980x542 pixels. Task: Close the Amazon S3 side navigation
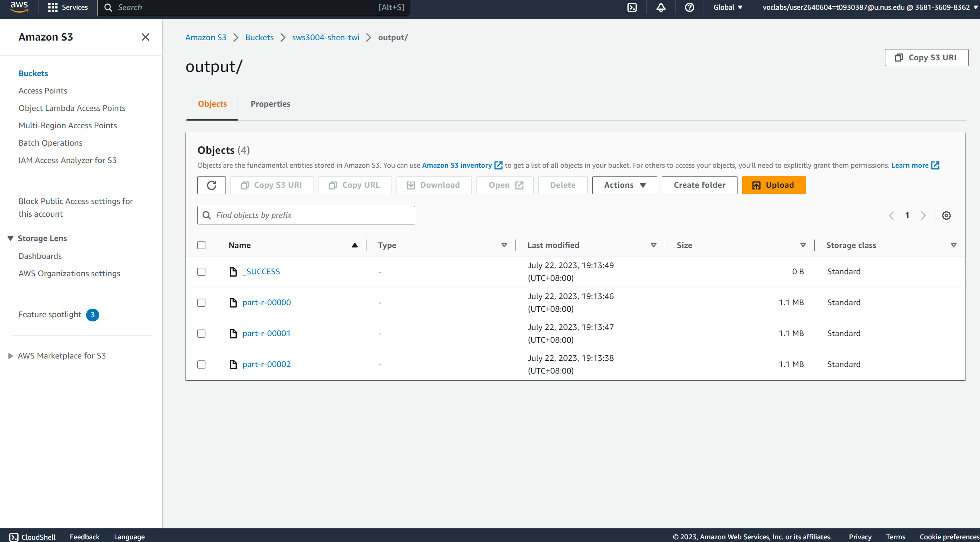tap(145, 37)
